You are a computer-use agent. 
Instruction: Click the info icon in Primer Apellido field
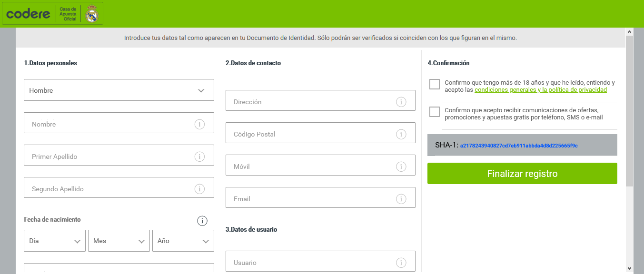pyautogui.click(x=199, y=157)
